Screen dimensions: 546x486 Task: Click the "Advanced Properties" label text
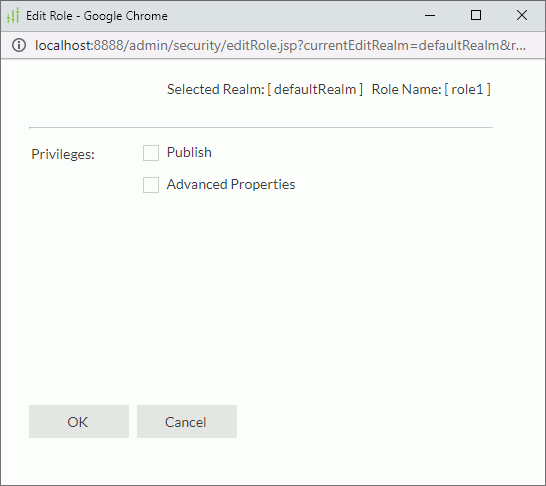(231, 185)
